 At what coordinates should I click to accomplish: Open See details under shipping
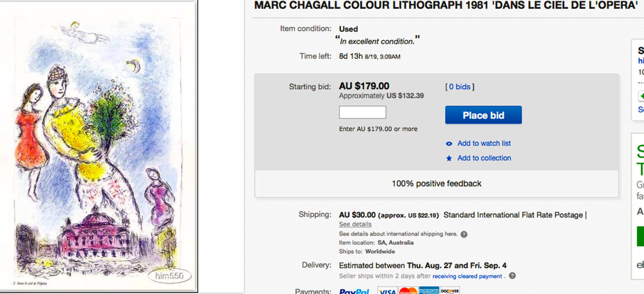[x=355, y=224]
